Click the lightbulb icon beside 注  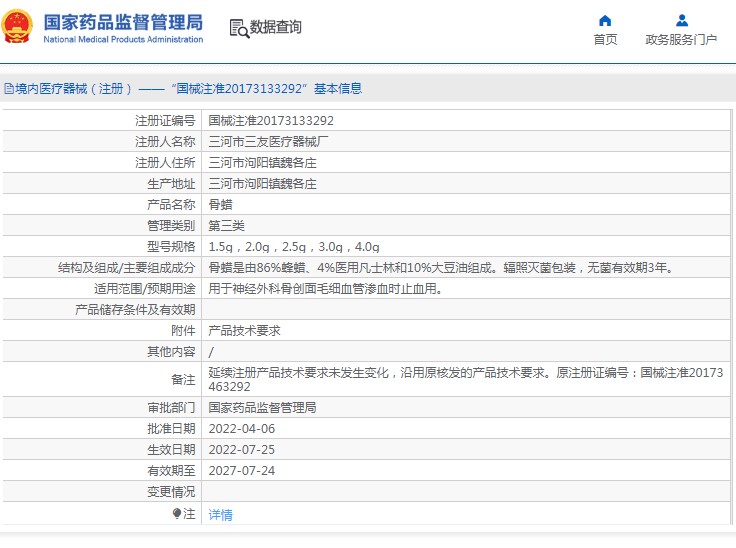pos(177,514)
